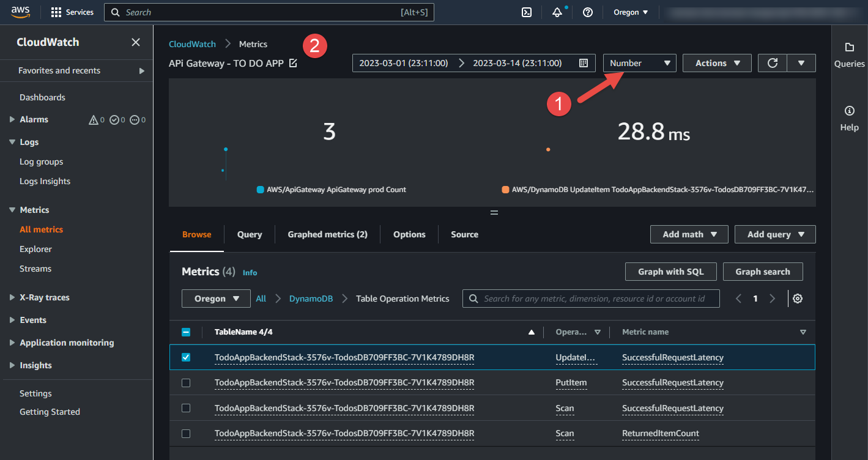The width and height of the screenshot is (868, 460).
Task: Open the Queries side panel
Action: 850,55
